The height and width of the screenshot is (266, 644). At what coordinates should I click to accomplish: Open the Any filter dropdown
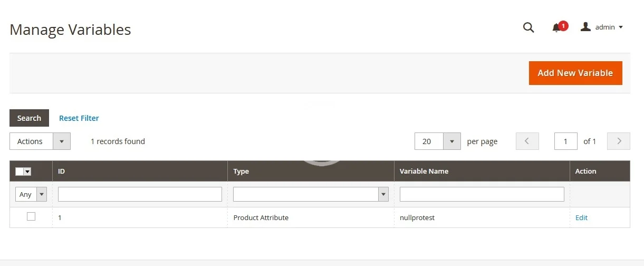[31, 194]
